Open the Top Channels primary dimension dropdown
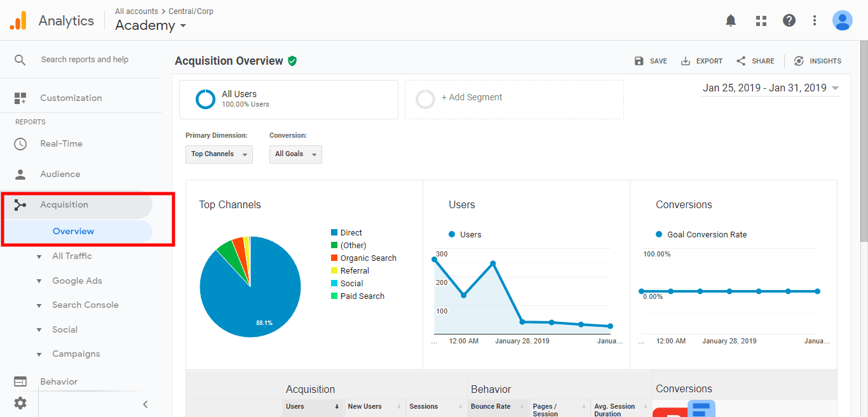The width and height of the screenshot is (868, 417). [x=219, y=154]
